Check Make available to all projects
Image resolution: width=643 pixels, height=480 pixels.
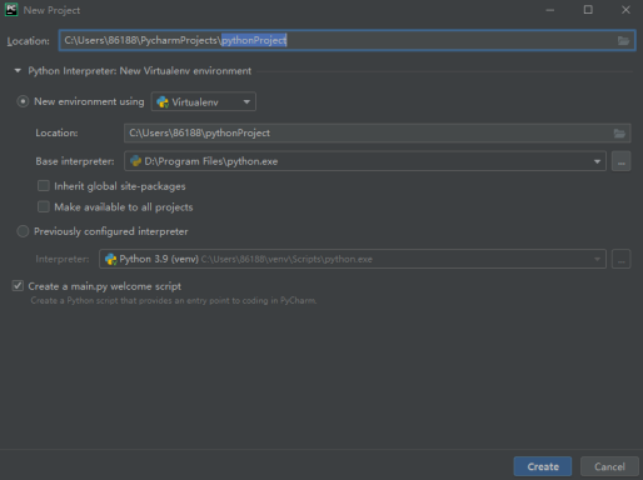[x=43, y=207]
